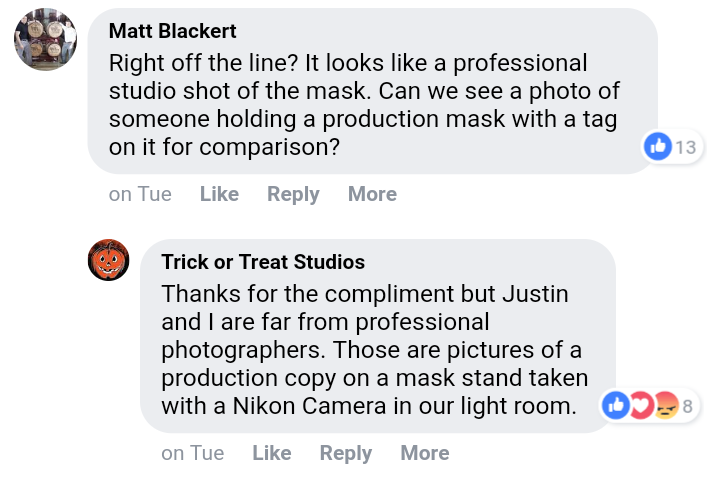Open the Trick or Treat Studios page name link
Image resolution: width=720 pixels, height=489 pixels.
coord(263,263)
